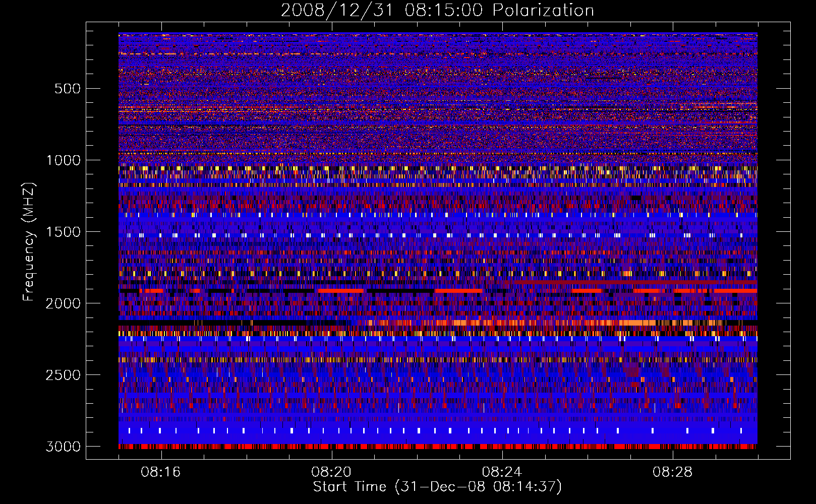Select the "Frequency (MHZ)" axis label
The image size is (816, 504).
pos(29,242)
